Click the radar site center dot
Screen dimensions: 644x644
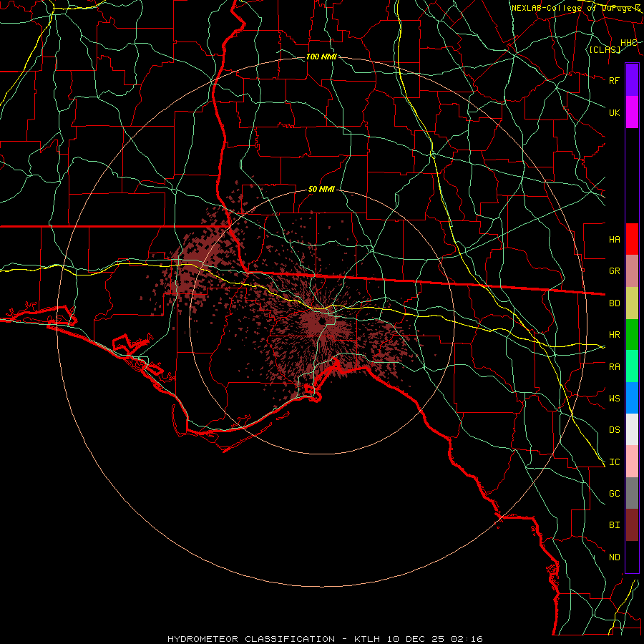323,321
